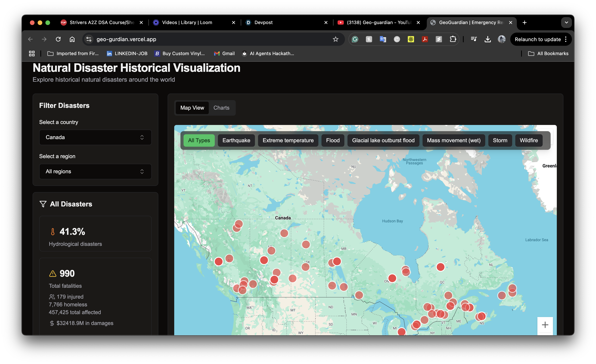The image size is (596, 364).
Task: Open the Google Translate extension icon
Action: (x=383, y=39)
